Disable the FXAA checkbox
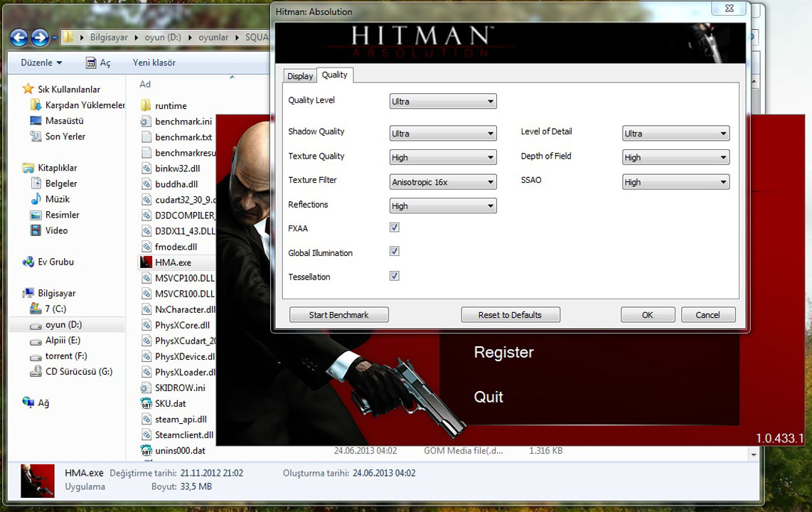 394,228
